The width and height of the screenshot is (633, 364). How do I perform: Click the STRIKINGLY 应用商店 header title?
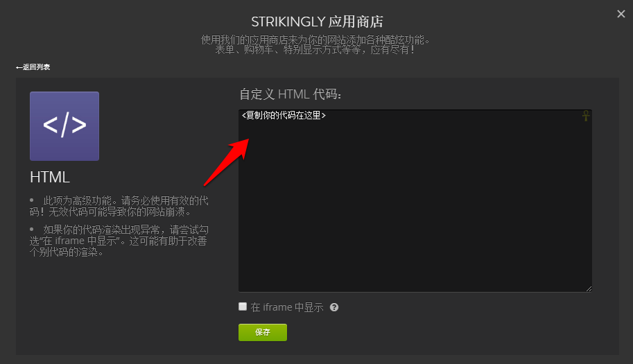click(x=317, y=21)
